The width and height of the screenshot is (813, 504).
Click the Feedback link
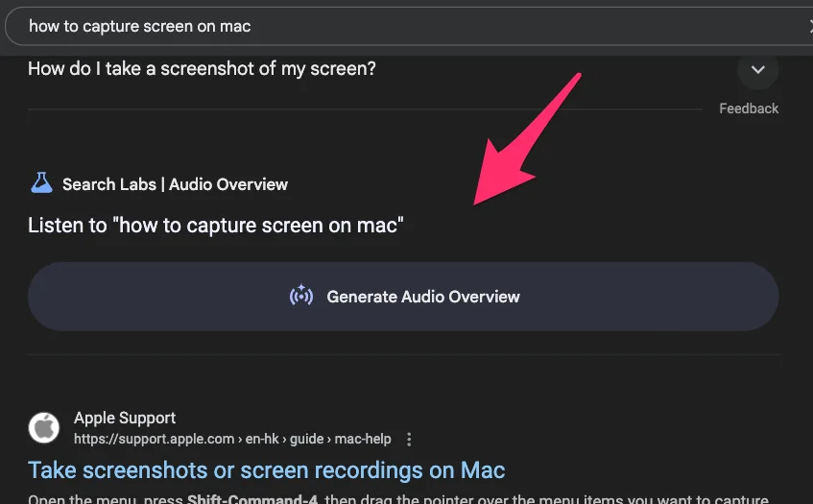coord(749,108)
